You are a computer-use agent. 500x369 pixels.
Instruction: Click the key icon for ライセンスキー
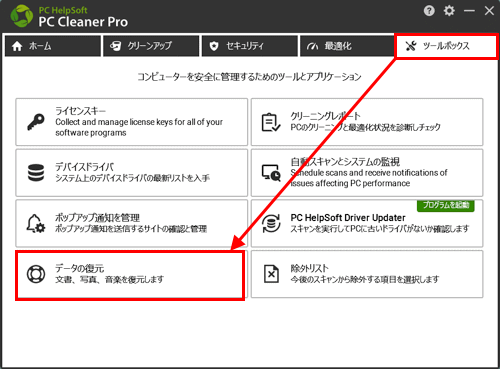point(36,122)
